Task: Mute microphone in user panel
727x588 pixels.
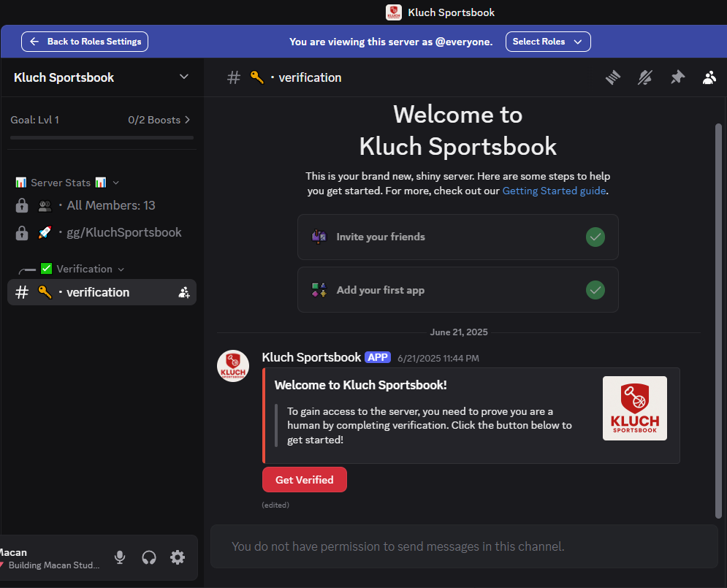Action: click(x=120, y=557)
